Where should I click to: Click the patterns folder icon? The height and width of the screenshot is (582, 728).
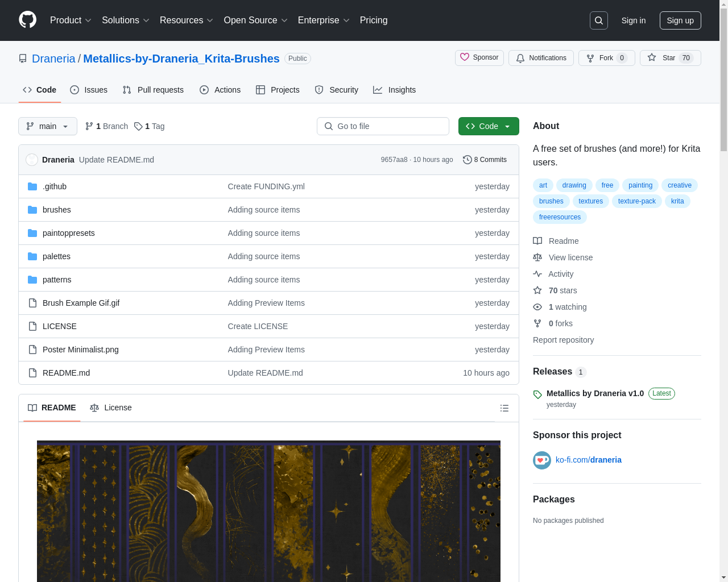point(32,280)
